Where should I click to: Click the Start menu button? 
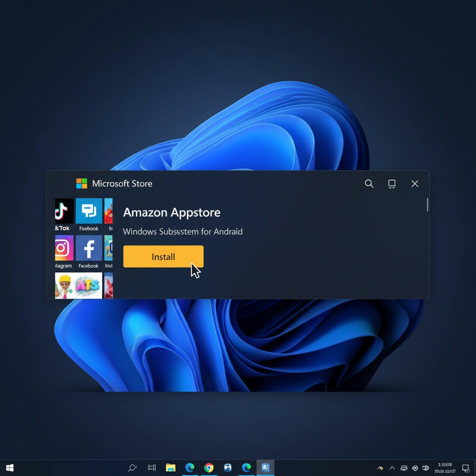point(9,468)
